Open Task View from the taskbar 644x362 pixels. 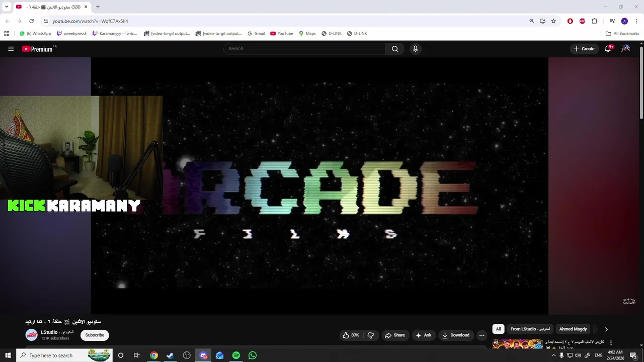pyautogui.click(x=136, y=355)
